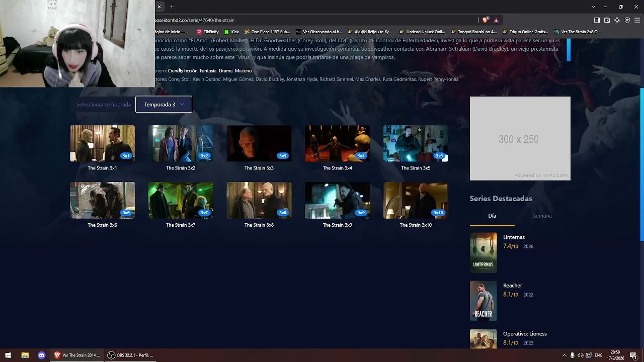Switch to the OBS 32.2.1 taskbar window
Viewport: 644px width, 362px height.
click(x=130, y=355)
